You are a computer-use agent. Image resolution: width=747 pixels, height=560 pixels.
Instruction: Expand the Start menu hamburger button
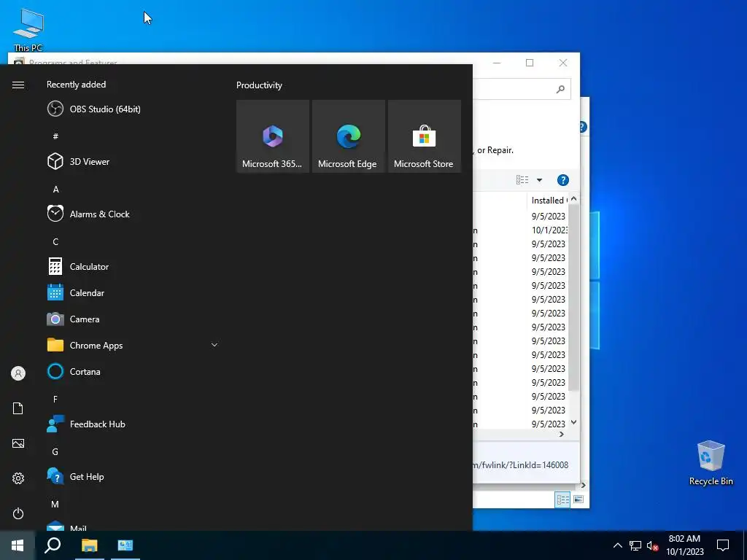coord(18,85)
